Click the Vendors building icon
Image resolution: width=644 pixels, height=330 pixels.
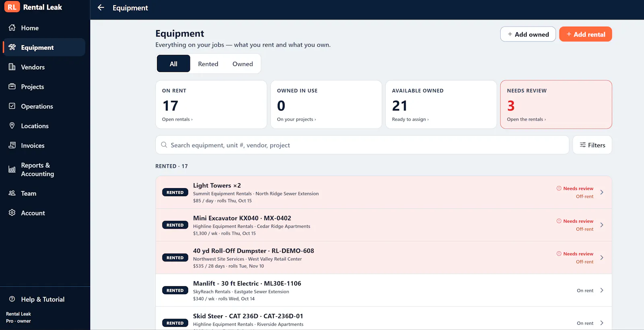coord(12,67)
